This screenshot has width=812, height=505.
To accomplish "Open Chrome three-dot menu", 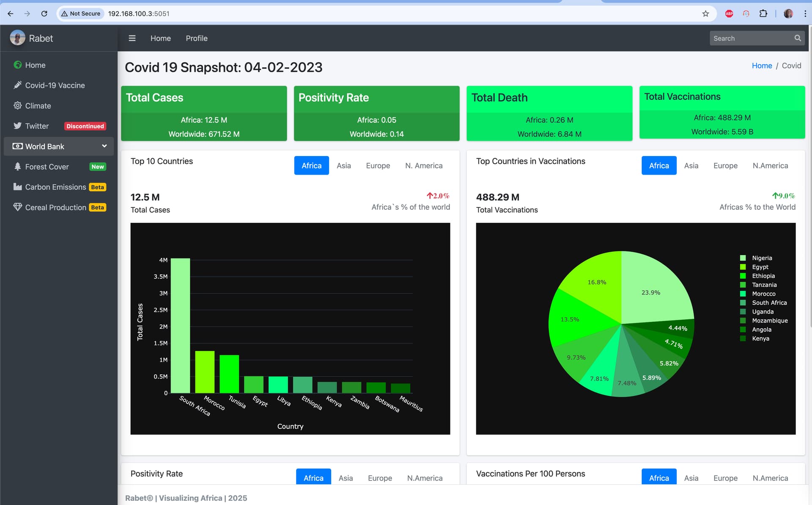I will (x=805, y=14).
